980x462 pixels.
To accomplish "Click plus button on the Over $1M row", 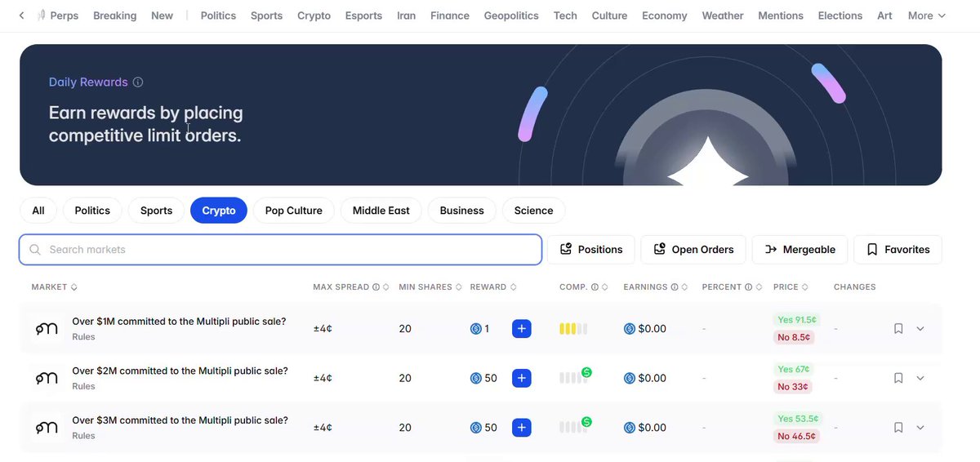I will tap(522, 329).
